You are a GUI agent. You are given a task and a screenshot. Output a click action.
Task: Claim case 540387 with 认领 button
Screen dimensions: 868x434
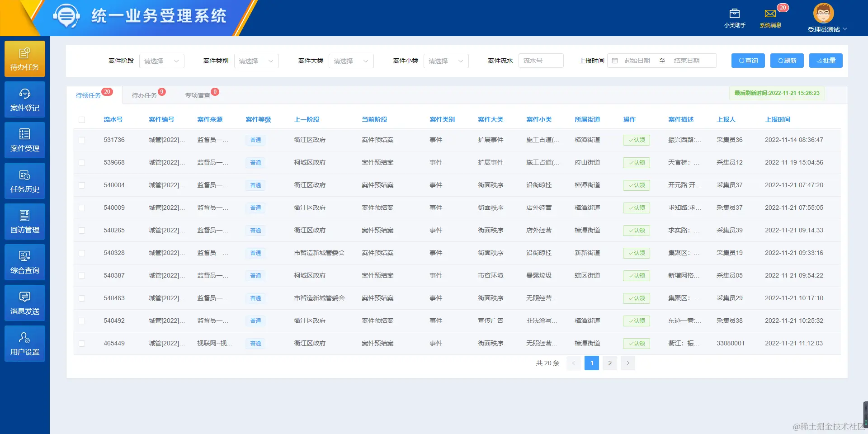pos(637,276)
